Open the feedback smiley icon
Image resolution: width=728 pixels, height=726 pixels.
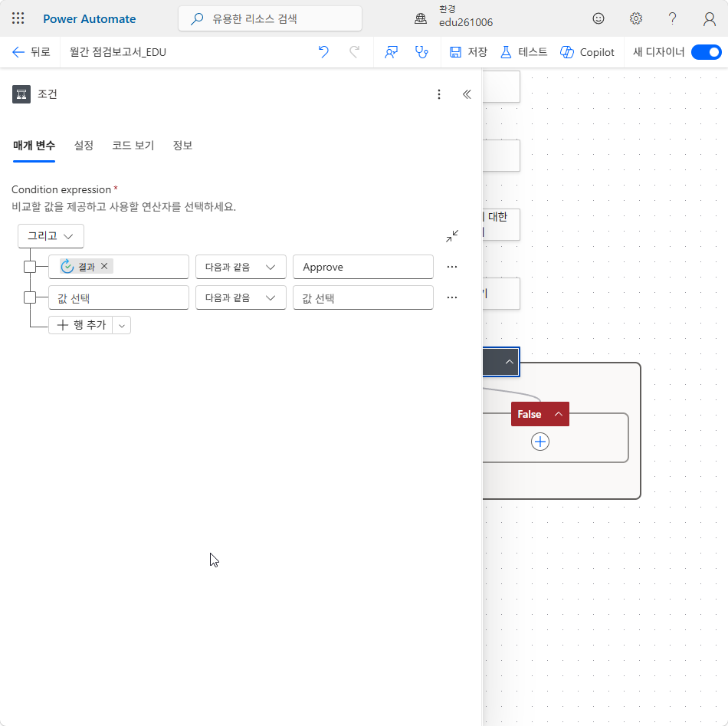598,18
